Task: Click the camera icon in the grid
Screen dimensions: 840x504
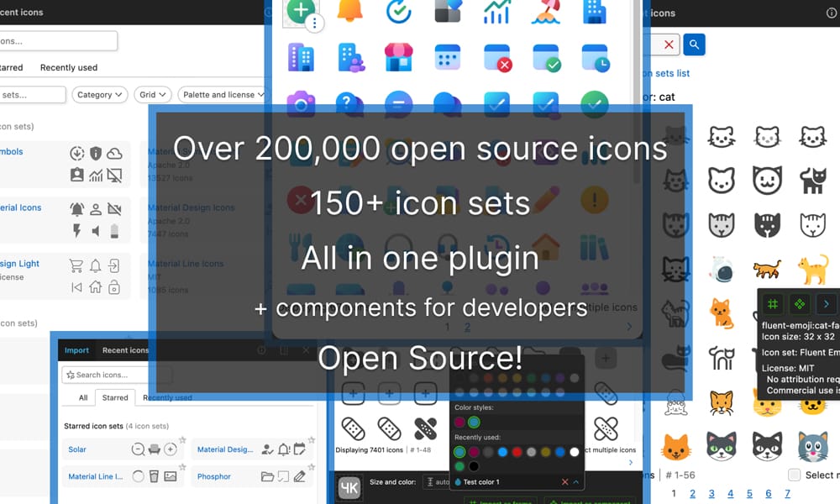Action: [x=301, y=104]
